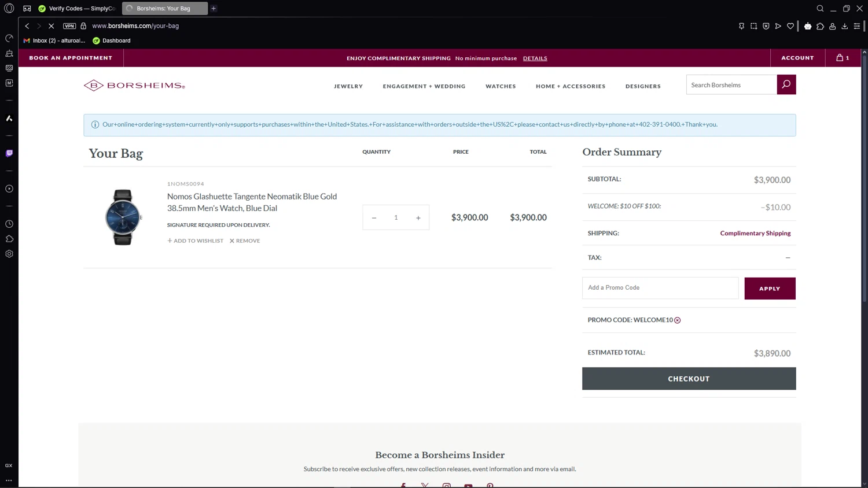Apply the promo code with the Apply button
Image resolution: width=868 pixels, height=488 pixels.
tap(770, 289)
